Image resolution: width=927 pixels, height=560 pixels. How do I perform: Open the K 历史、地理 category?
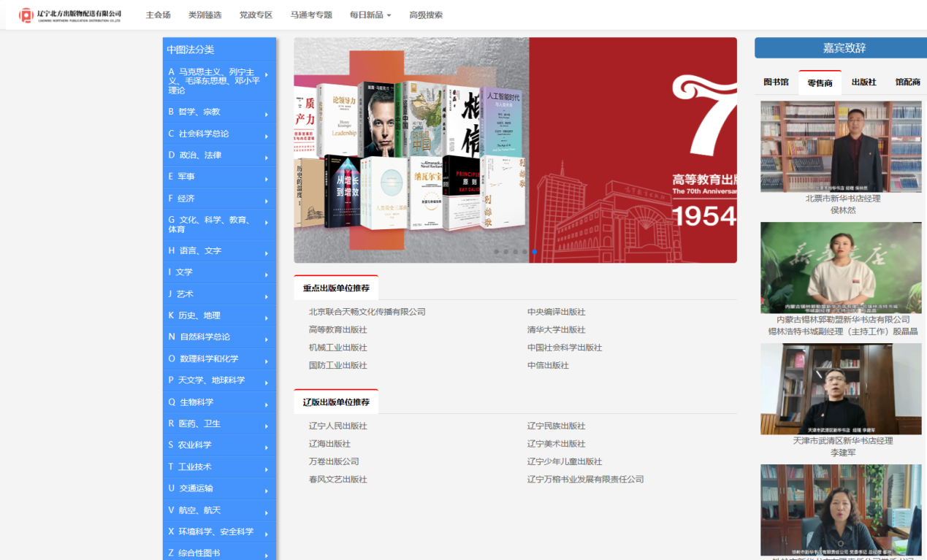(x=219, y=315)
